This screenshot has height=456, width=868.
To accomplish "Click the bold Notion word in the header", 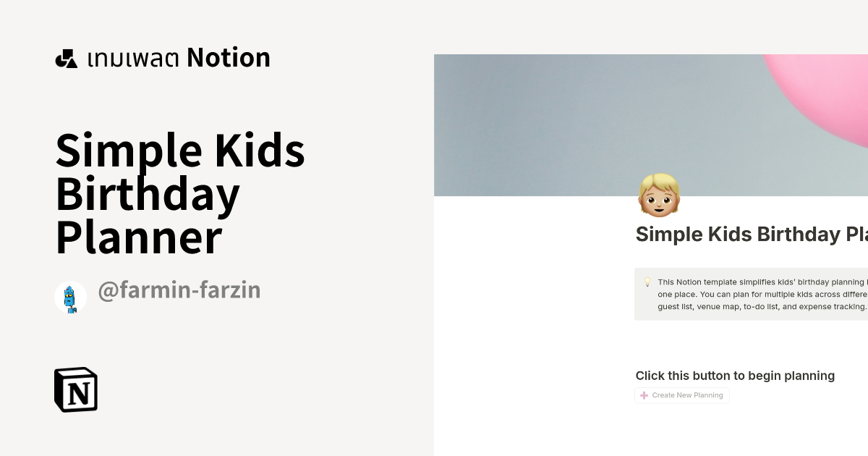I will point(229,57).
